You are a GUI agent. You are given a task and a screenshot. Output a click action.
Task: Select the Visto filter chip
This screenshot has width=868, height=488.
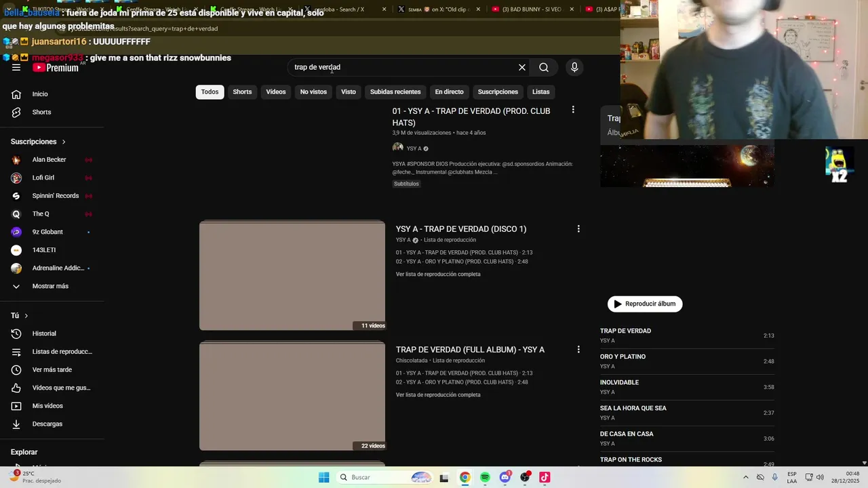coord(349,91)
